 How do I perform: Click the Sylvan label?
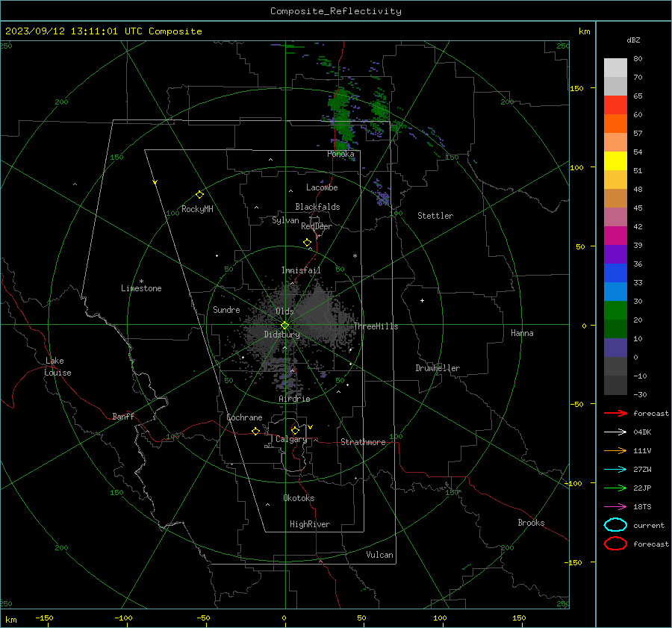[285, 220]
